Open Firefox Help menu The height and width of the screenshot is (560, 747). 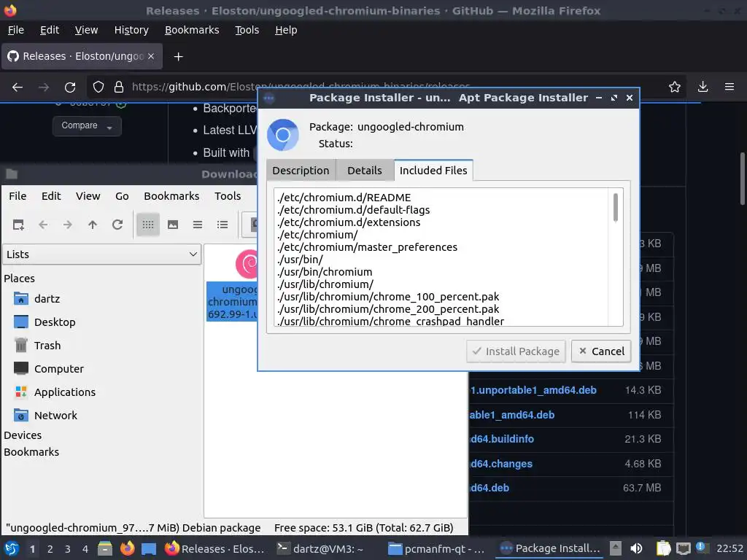tap(286, 30)
